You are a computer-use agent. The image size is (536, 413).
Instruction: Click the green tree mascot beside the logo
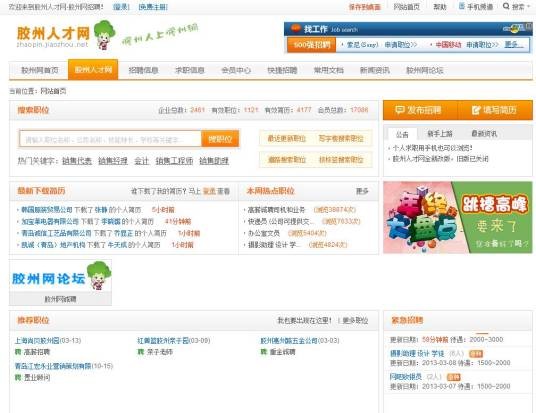(104, 35)
